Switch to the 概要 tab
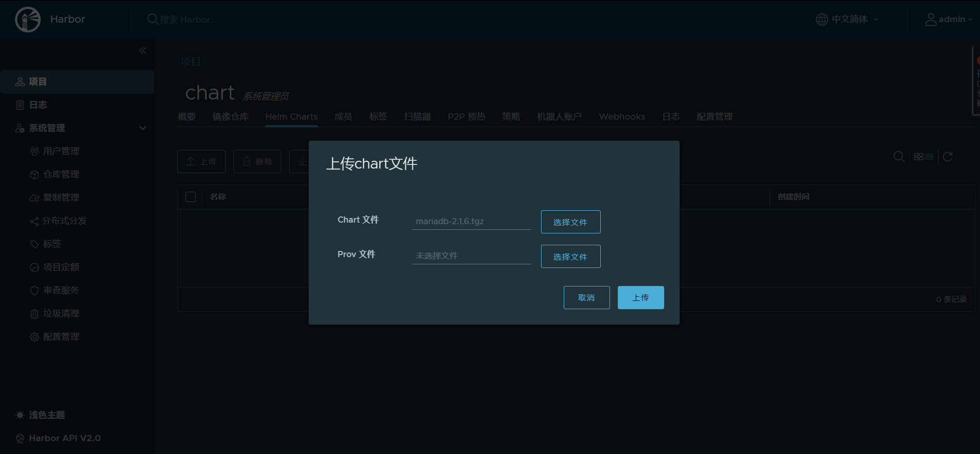 187,116
